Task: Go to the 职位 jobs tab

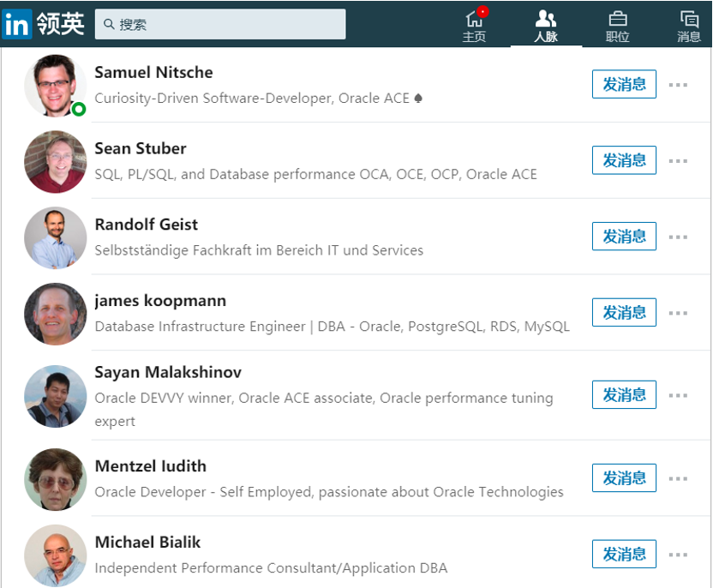Action: [x=617, y=26]
